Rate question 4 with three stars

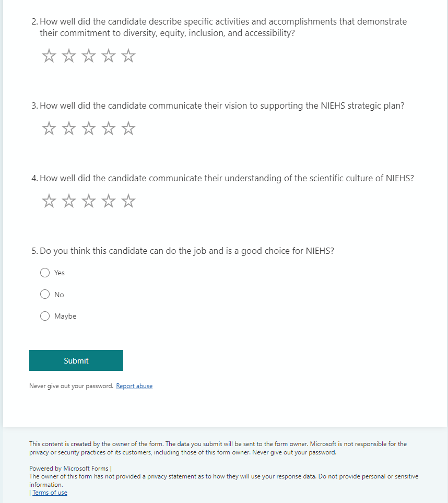point(89,201)
